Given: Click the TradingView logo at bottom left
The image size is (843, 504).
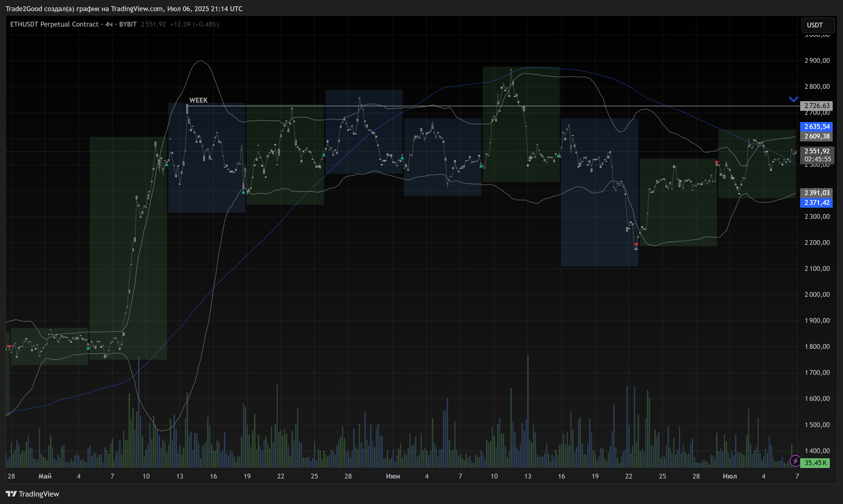Looking at the screenshot, I should click(x=33, y=493).
